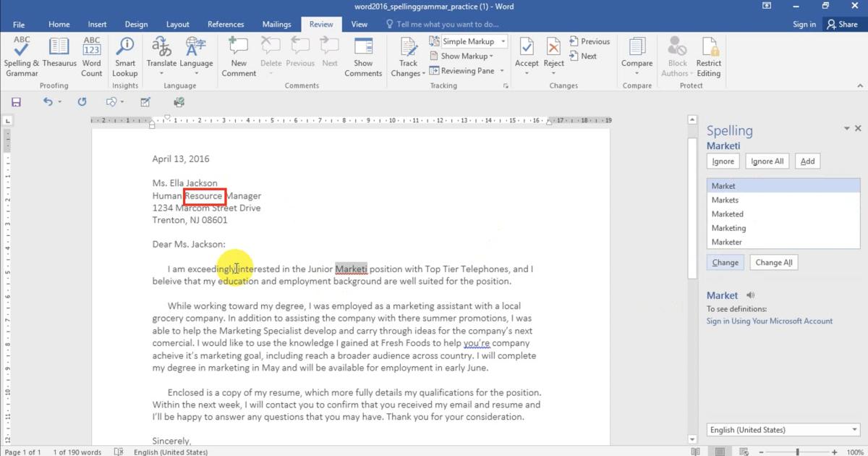
Task: Select the Marketing spelling suggestion
Action: click(x=728, y=228)
